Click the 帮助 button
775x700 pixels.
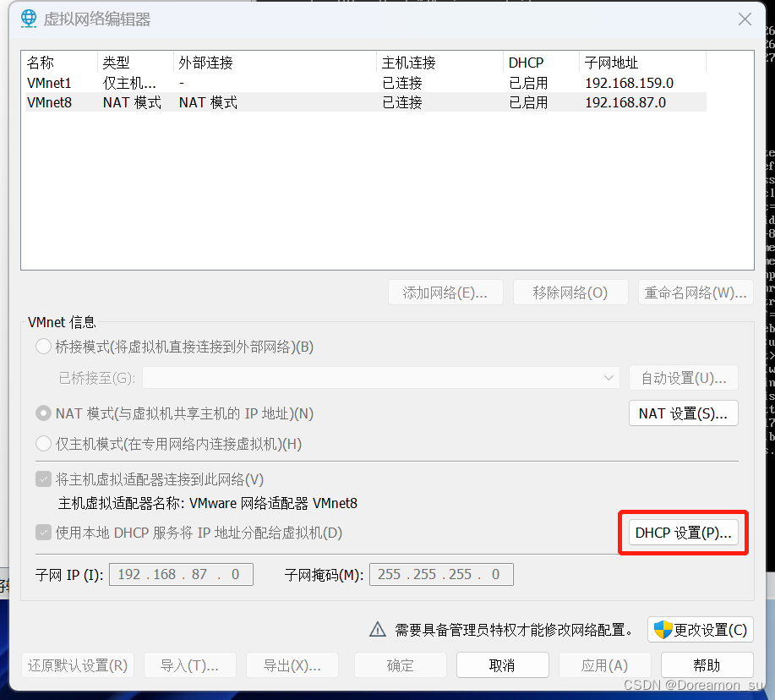point(707,665)
